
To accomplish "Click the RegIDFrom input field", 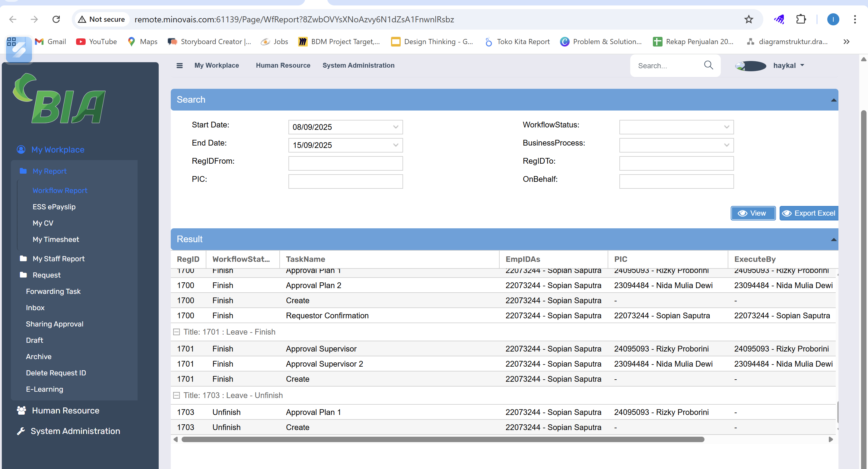I will [345, 163].
